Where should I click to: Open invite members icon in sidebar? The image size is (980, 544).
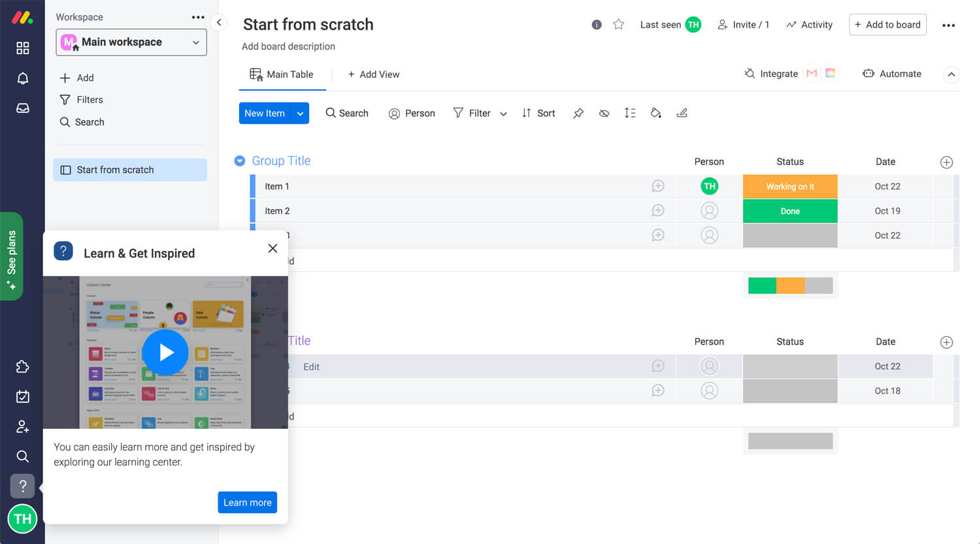23,426
